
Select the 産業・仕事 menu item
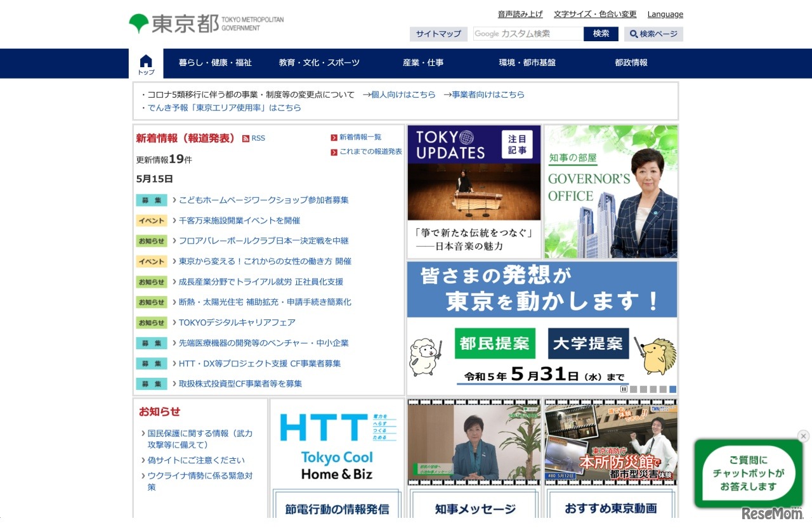click(x=423, y=63)
